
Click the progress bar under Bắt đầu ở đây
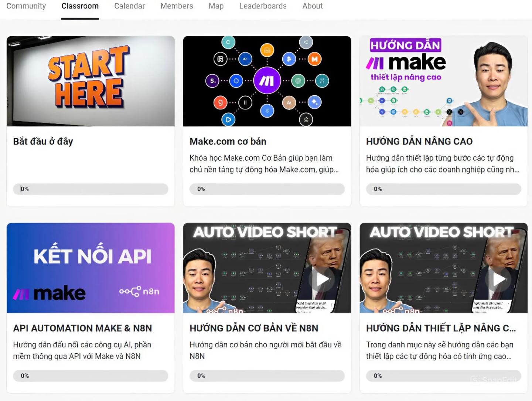(91, 189)
